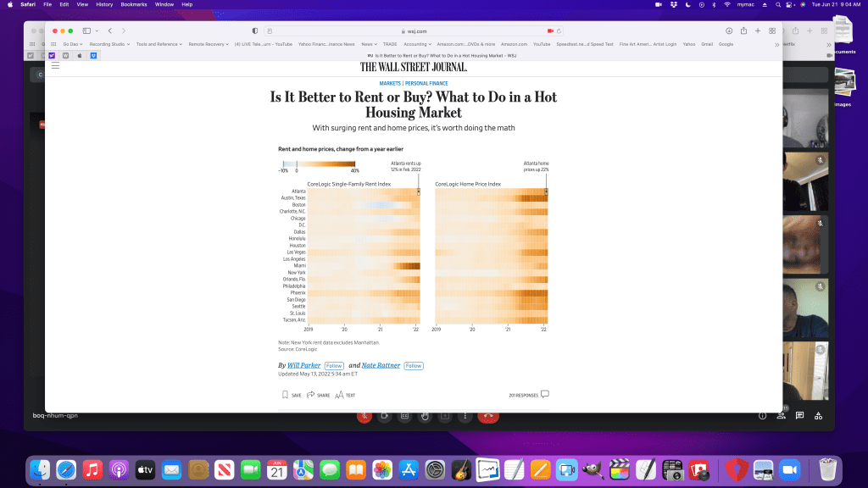Toggle the muted microphone in meeting
This screenshot has height=488, width=868.
pos(364,416)
